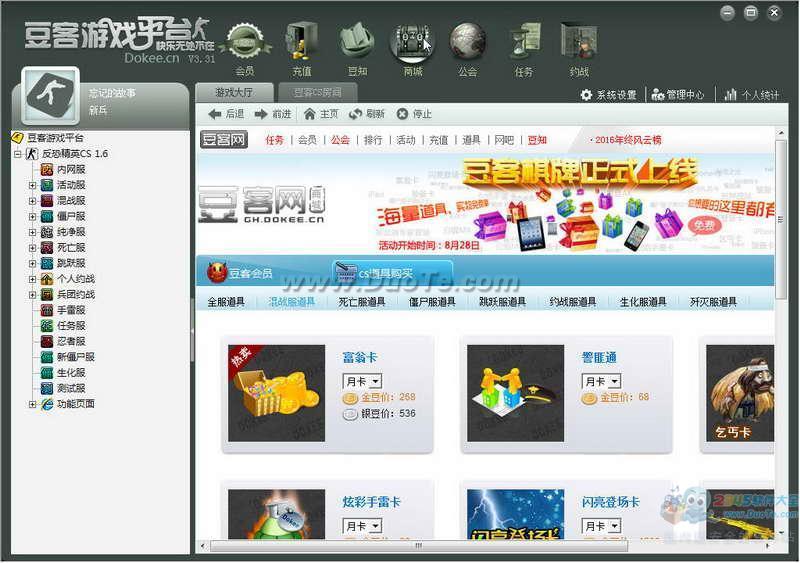Show 全服道具 item category
The height and width of the screenshot is (563, 800).
tap(226, 302)
